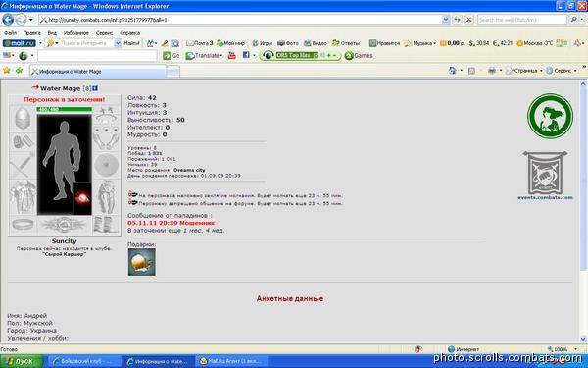Click the belt equipment slot
Viewport: 588px width, 368px height.
point(64,225)
